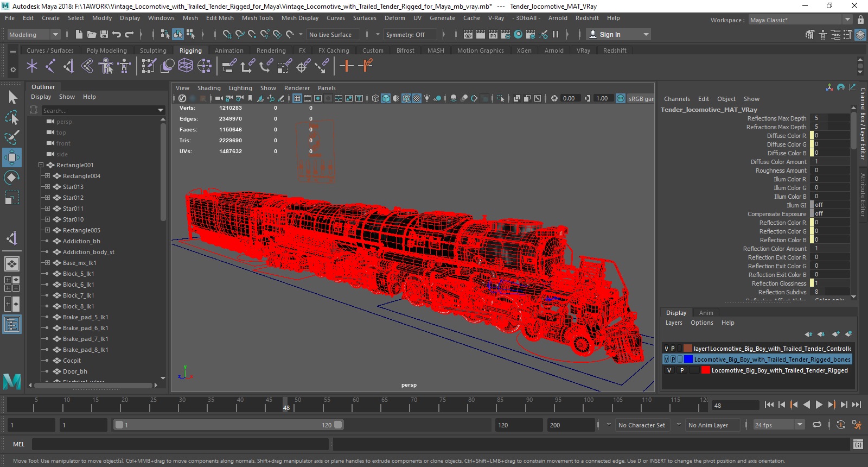Click the Maya logo in the toolbox
This screenshot has width=868, height=467.
pyautogui.click(x=12, y=382)
